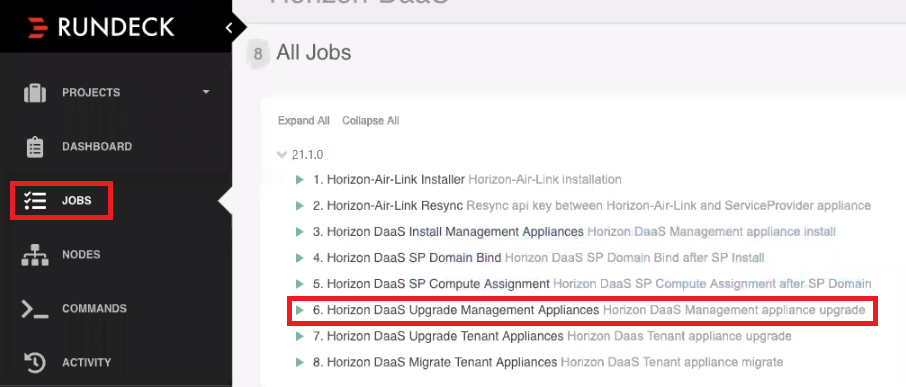906x387 pixels.
Task: Run job 4 SP Domain Bind play icon
Action: coord(299,258)
